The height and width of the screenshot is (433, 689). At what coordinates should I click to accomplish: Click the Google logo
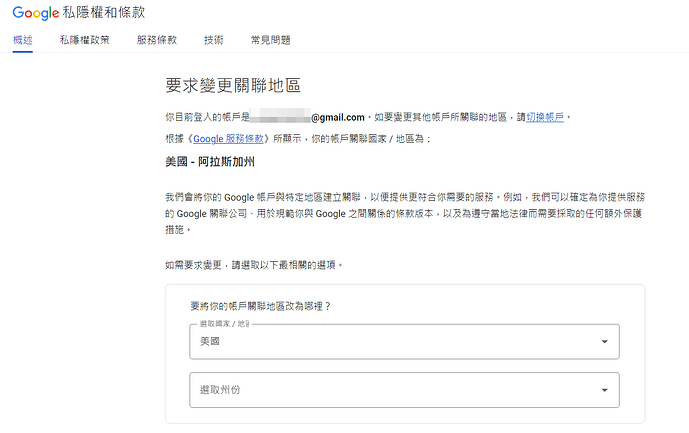pyautogui.click(x=36, y=13)
